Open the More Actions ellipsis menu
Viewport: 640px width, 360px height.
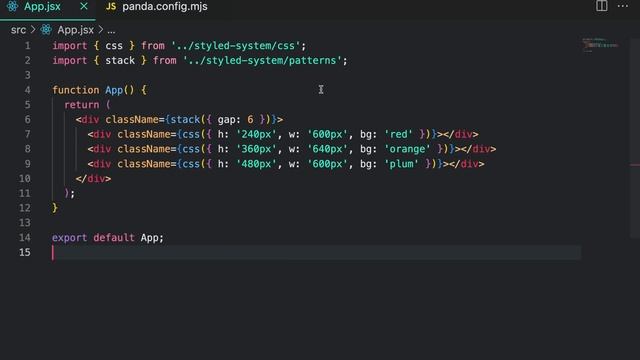pos(623,6)
